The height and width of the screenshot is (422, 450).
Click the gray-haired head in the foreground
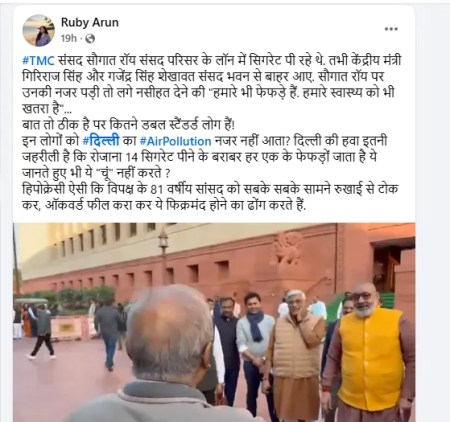coord(169,335)
